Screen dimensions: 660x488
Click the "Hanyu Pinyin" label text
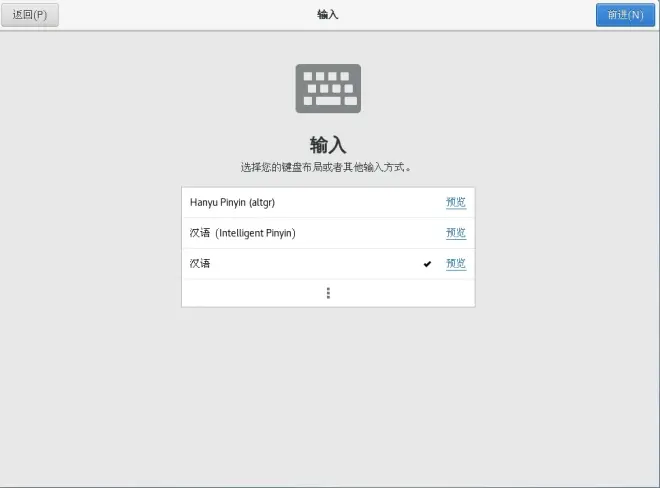pyautogui.click(x=218, y=203)
